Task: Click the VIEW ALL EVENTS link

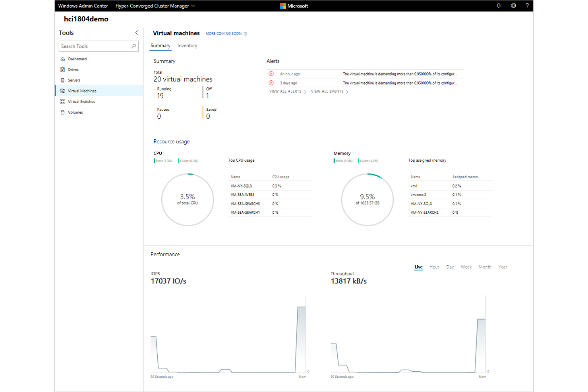Action: coord(327,91)
